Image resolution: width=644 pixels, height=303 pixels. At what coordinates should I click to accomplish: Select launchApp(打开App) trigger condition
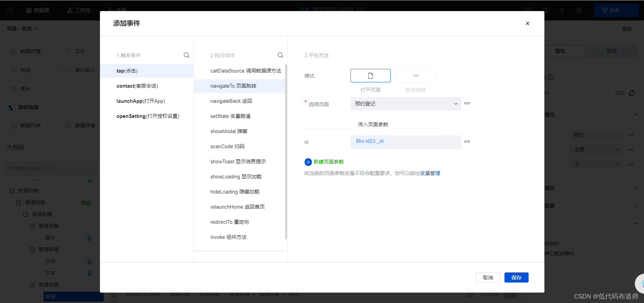tap(147, 101)
